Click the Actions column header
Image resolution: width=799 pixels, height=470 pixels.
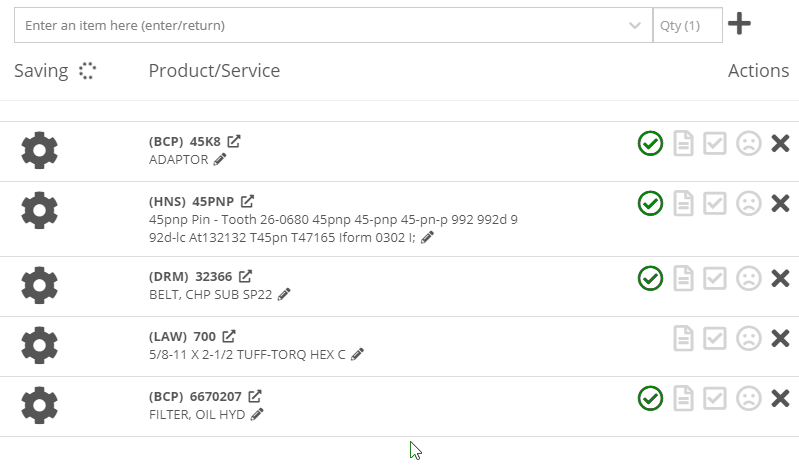[758, 70]
